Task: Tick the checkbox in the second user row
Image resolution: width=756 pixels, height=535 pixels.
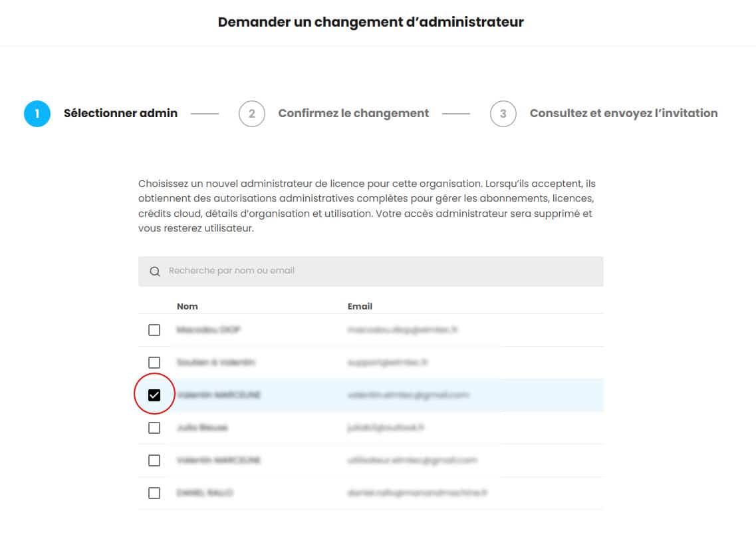Action: click(x=154, y=363)
